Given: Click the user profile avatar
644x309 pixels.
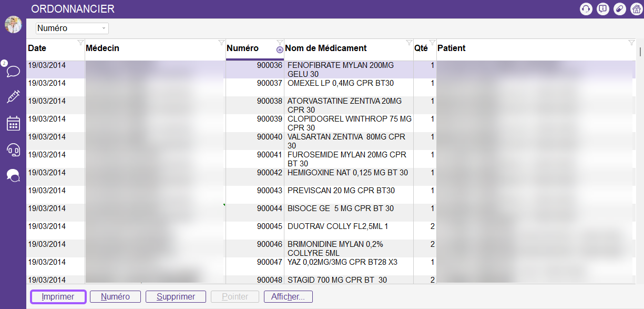Looking at the screenshot, I should (x=13, y=24).
